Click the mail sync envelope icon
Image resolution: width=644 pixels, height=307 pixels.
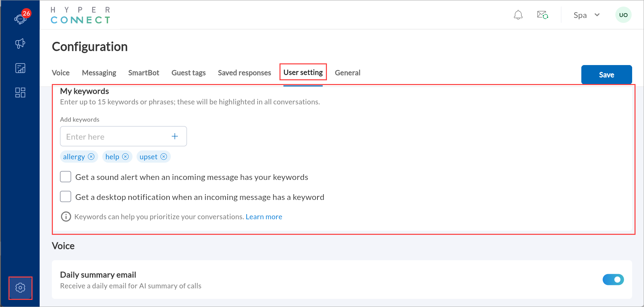(x=542, y=15)
